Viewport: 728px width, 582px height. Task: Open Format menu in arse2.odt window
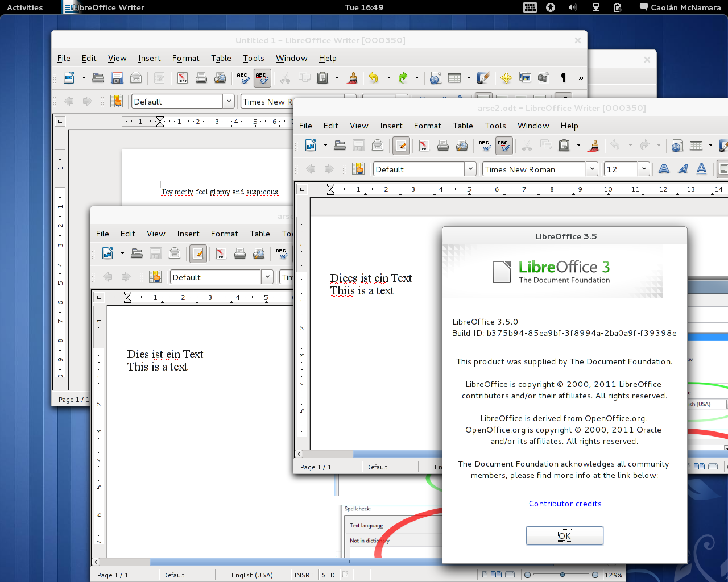(427, 126)
